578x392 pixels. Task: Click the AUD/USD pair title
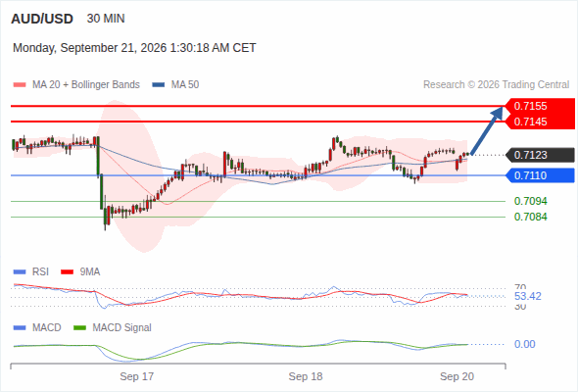click(42, 19)
